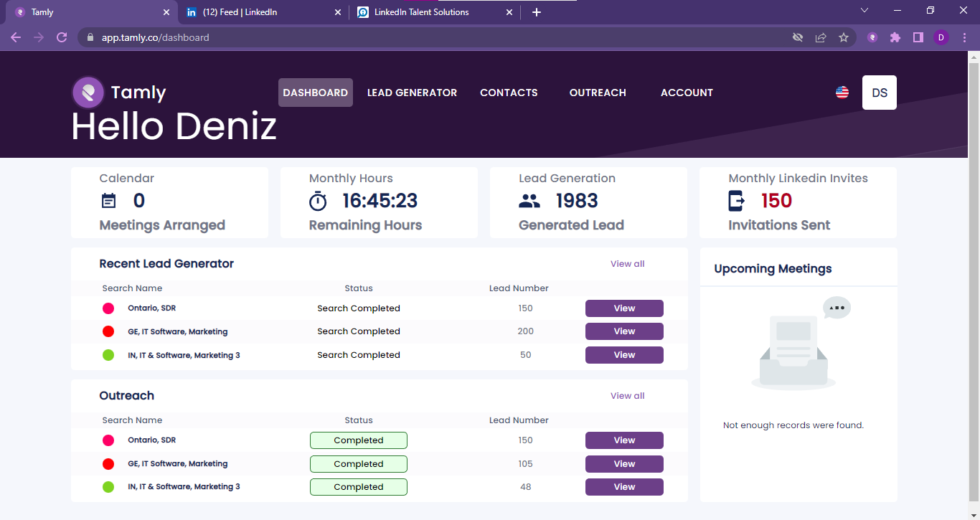Close the LinkedIn Feed tab
The width and height of the screenshot is (980, 520).
point(339,12)
